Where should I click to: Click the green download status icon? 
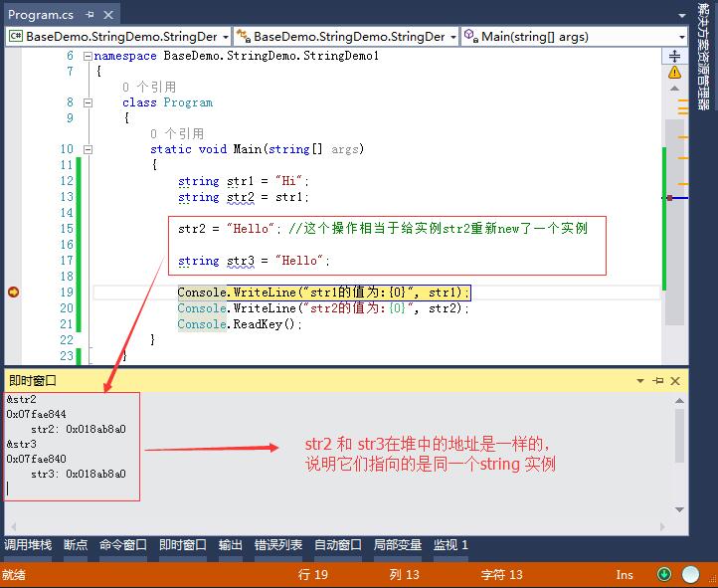[664, 574]
